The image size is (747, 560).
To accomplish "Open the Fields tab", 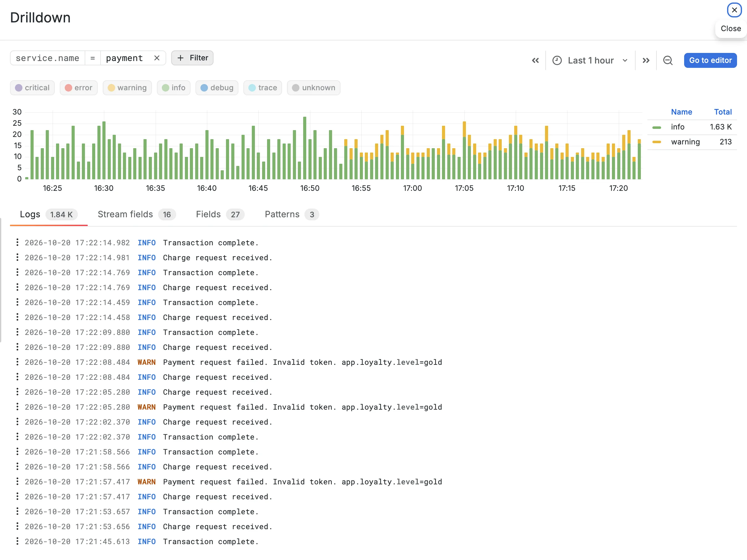I will coord(220,214).
